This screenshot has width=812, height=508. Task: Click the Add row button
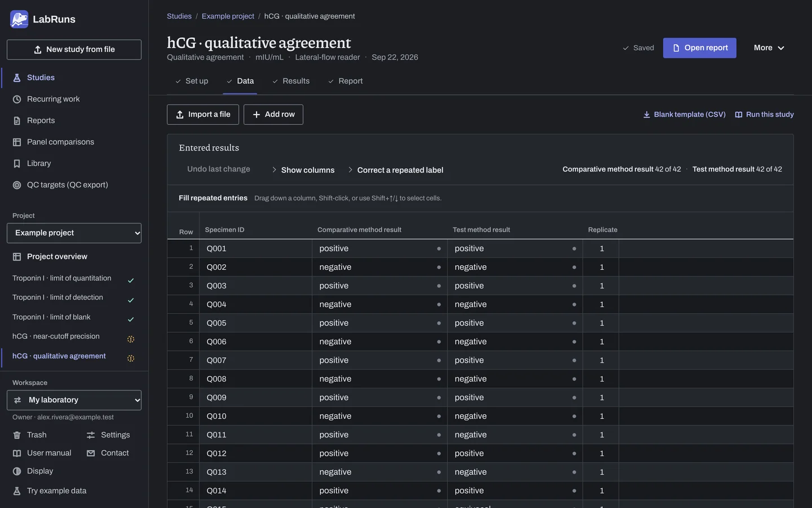pos(273,115)
